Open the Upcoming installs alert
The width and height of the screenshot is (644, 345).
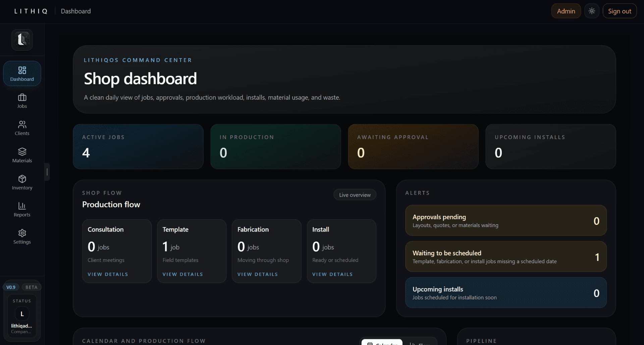(x=506, y=293)
